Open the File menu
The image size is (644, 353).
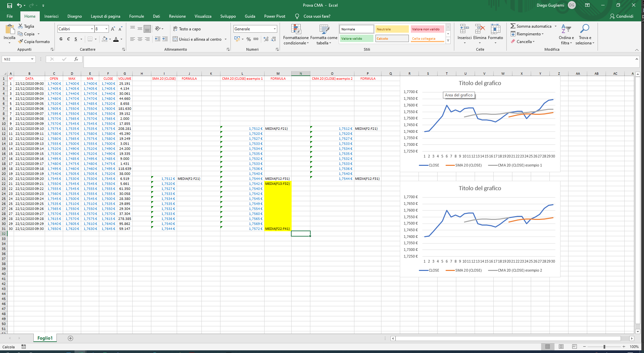[10, 16]
